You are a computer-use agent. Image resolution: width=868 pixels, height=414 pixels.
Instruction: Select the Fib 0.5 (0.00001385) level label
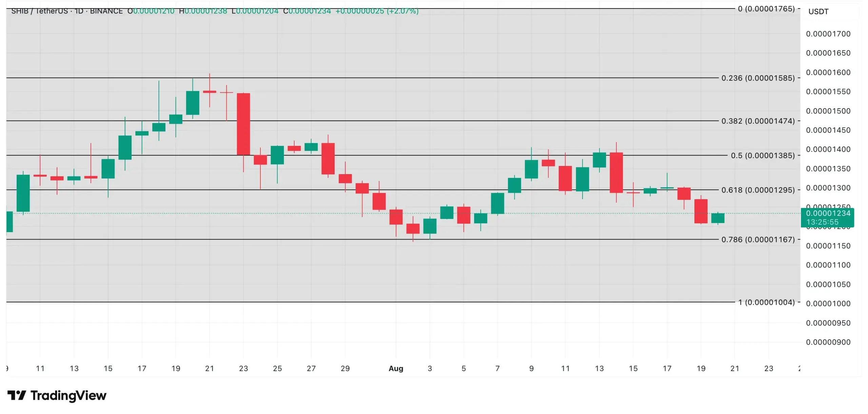[763, 155]
